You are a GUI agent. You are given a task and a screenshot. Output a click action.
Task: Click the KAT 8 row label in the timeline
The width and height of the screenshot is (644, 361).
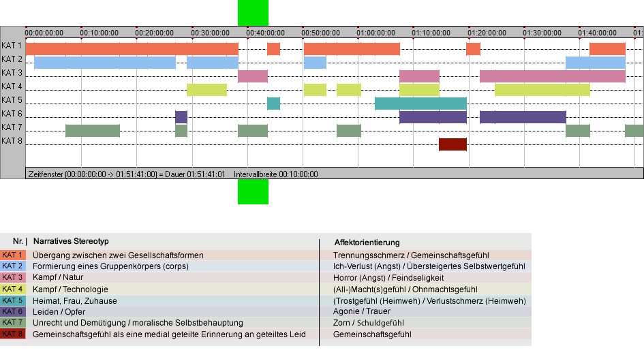click(x=12, y=141)
